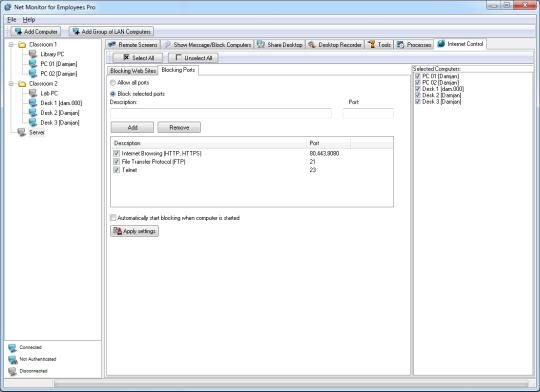
Task: Click port value 80,443,8080
Action: 324,153
